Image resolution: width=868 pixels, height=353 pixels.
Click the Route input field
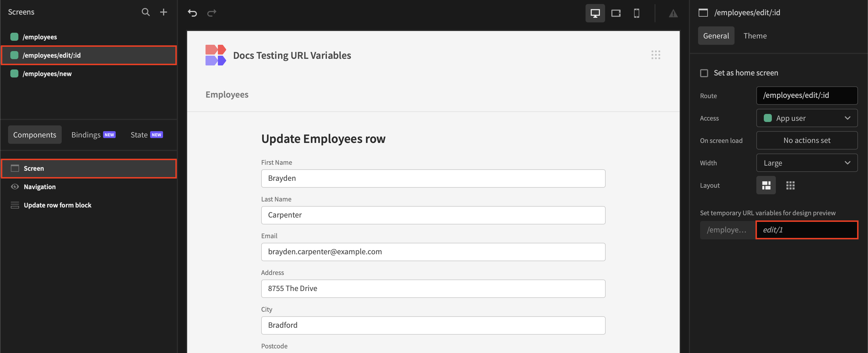(x=807, y=95)
